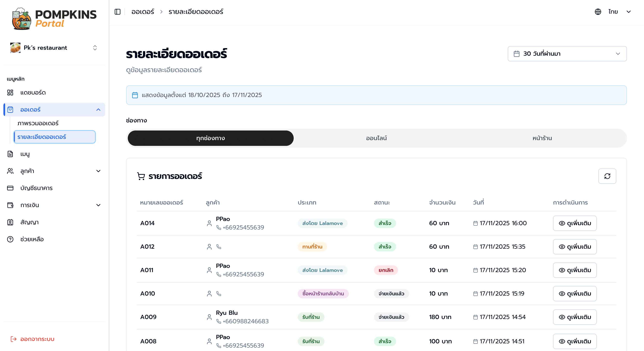Click the ทานที่ร้าน badge in row A012
644x351 pixels.
312,247
